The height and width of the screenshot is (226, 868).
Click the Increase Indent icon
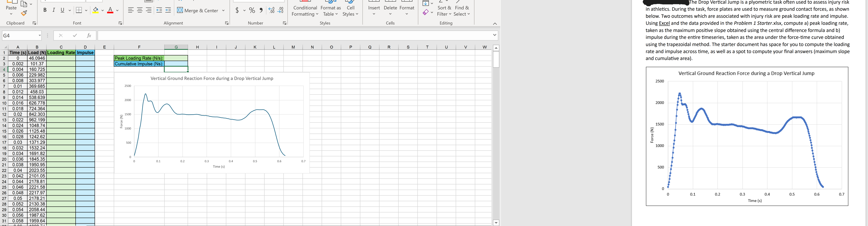pyautogui.click(x=168, y=10)
